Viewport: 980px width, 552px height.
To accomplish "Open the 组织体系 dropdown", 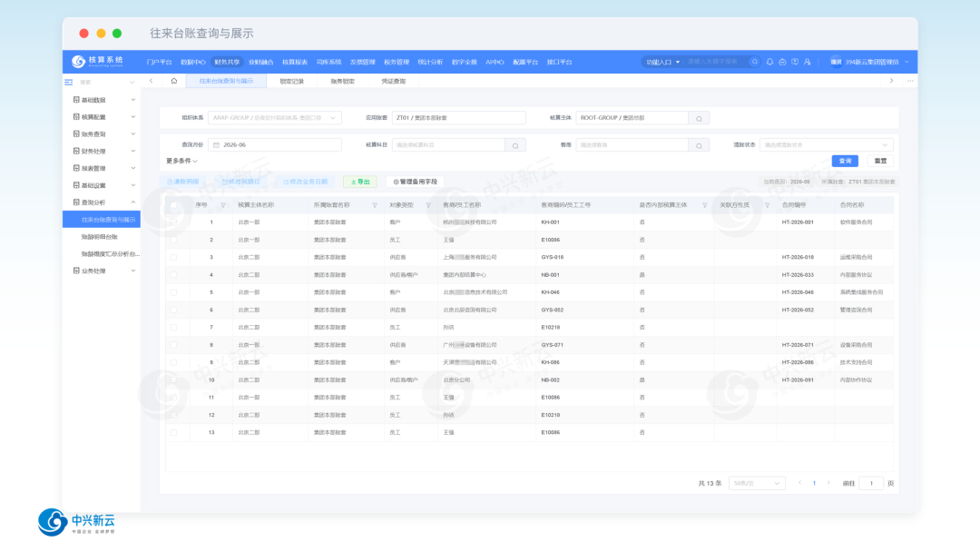I will coord(275,118).
